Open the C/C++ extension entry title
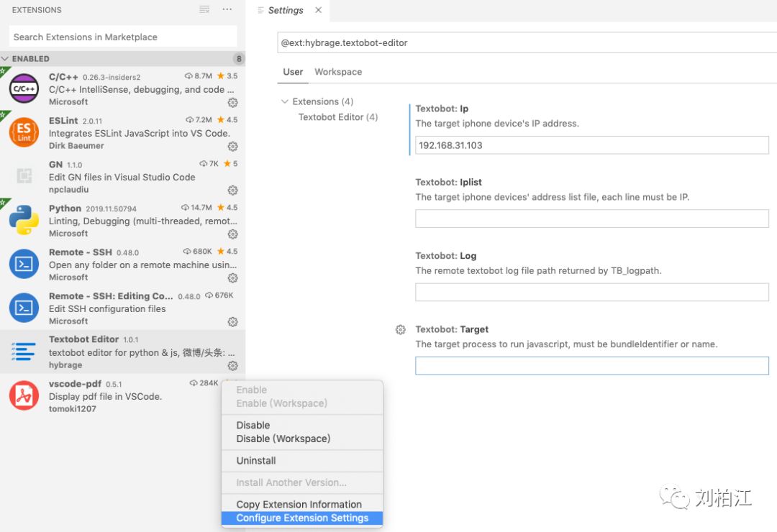The height and width of the screenshot is (532, 777). [63, 77]
